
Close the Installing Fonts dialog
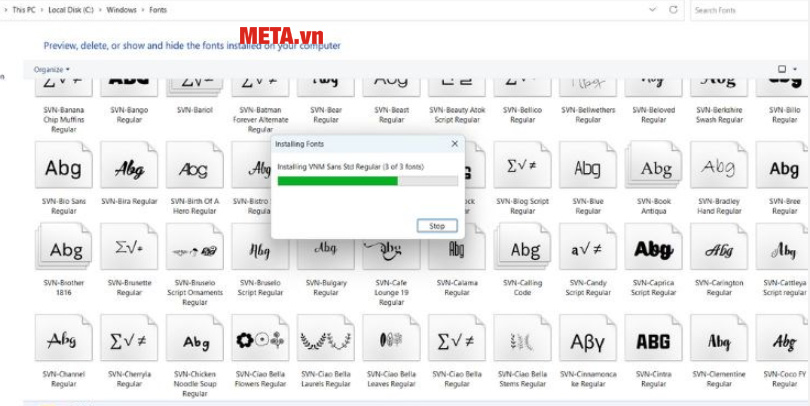(455, 144)
